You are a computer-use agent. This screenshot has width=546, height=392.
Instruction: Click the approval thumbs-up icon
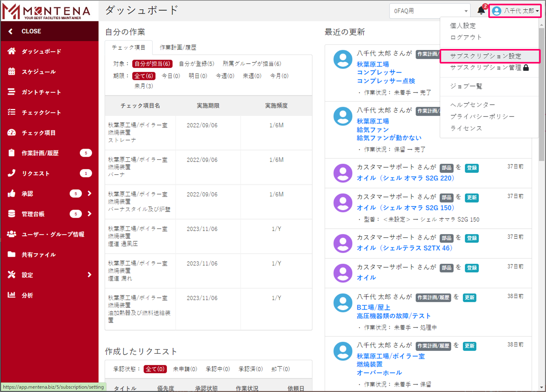click(x=11, y=193)
